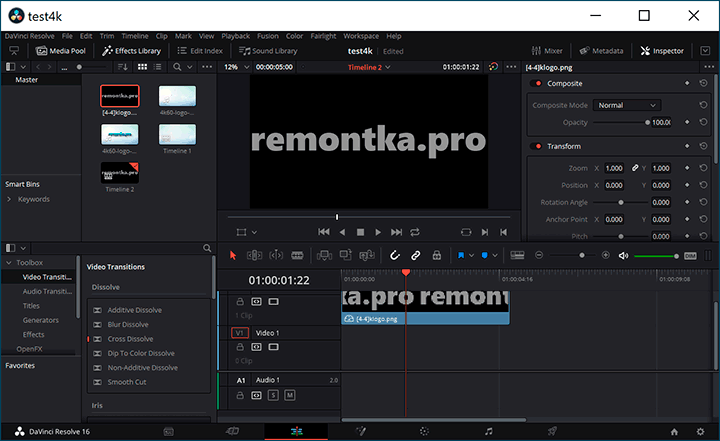This screenshot has width=720, height=441.
Task: Reset the Rotation Angle parameter
Action: click(703, 202)
